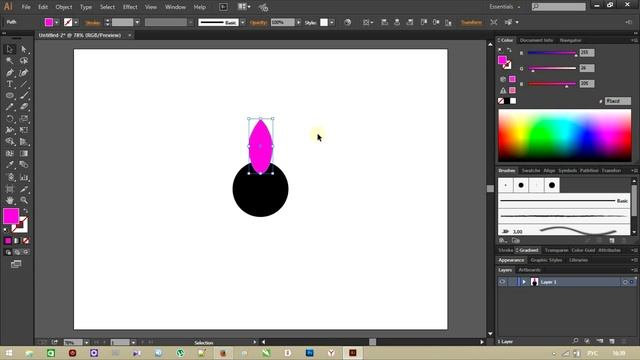The height and width of the screenshot is (360, 640).
Task: Open Windows Start button on taskbar
Action: pos(9,353)
